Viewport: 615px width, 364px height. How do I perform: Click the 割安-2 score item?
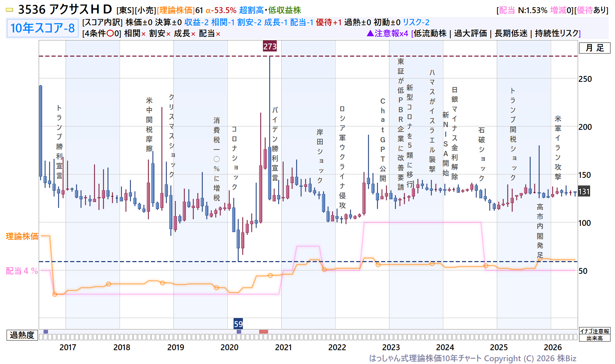click(x=249, y=22)
